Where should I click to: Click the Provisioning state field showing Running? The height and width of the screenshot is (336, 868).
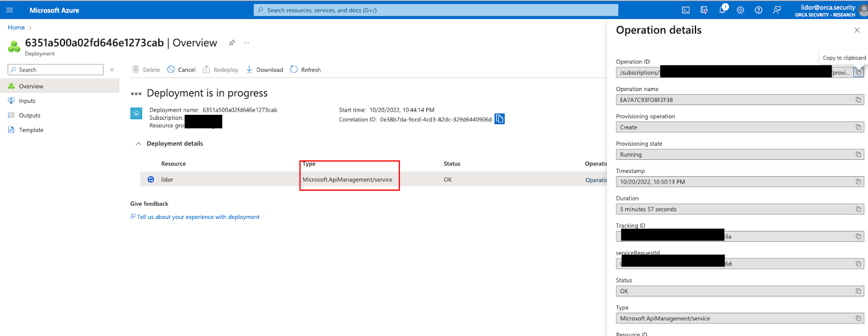[x=740, y=154]
